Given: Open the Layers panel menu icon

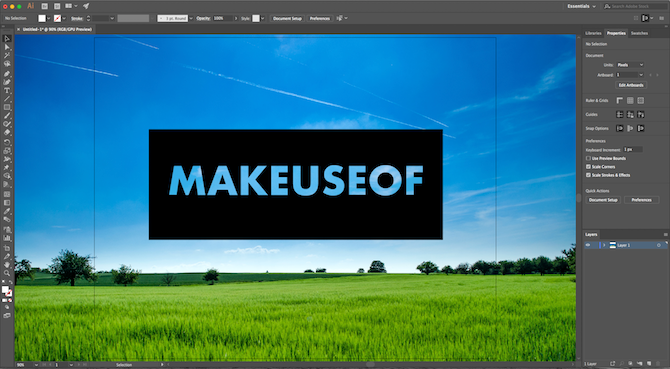Looking at the screenshot, I should tap(665, 234).
